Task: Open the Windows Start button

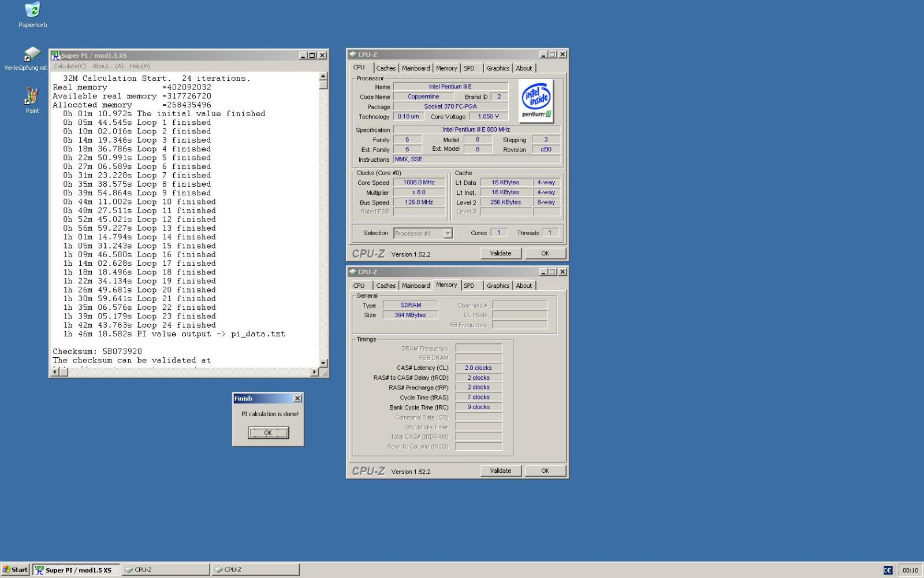Action: coord(15,570)
